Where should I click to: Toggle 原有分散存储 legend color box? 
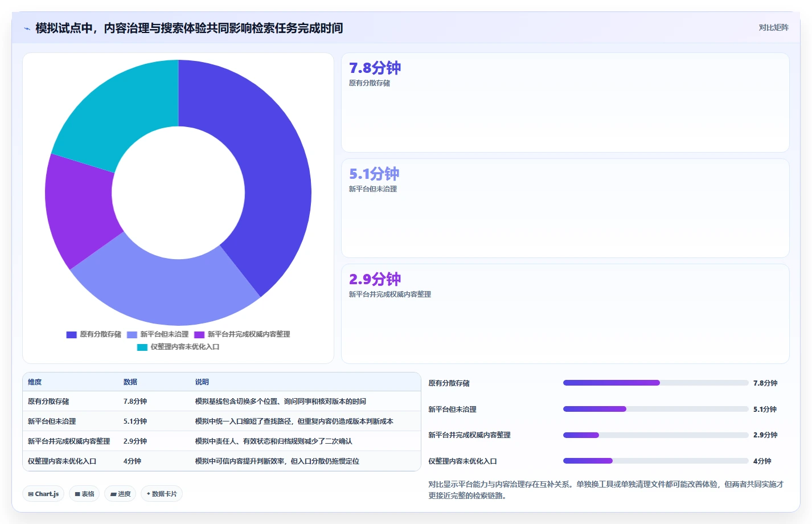(71, 335)
